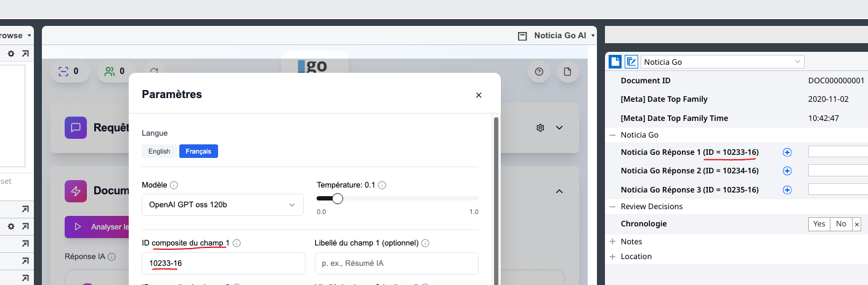Click the pop-out arrow beside the lower gear

click(x=25, y=226)
